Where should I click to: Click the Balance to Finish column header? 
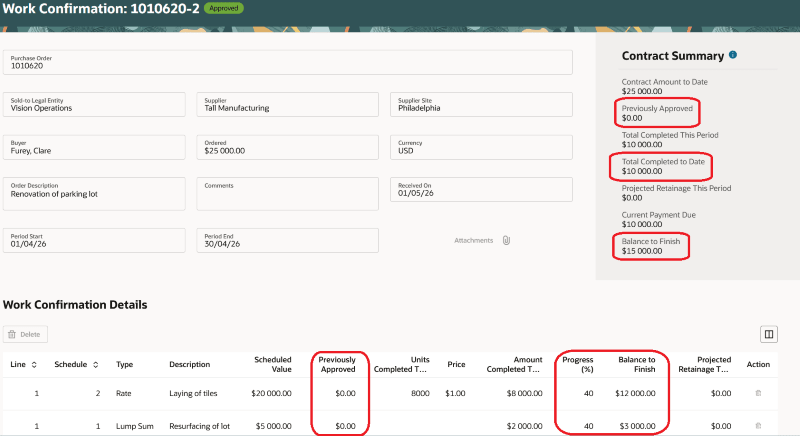click(x=637, y=365)
